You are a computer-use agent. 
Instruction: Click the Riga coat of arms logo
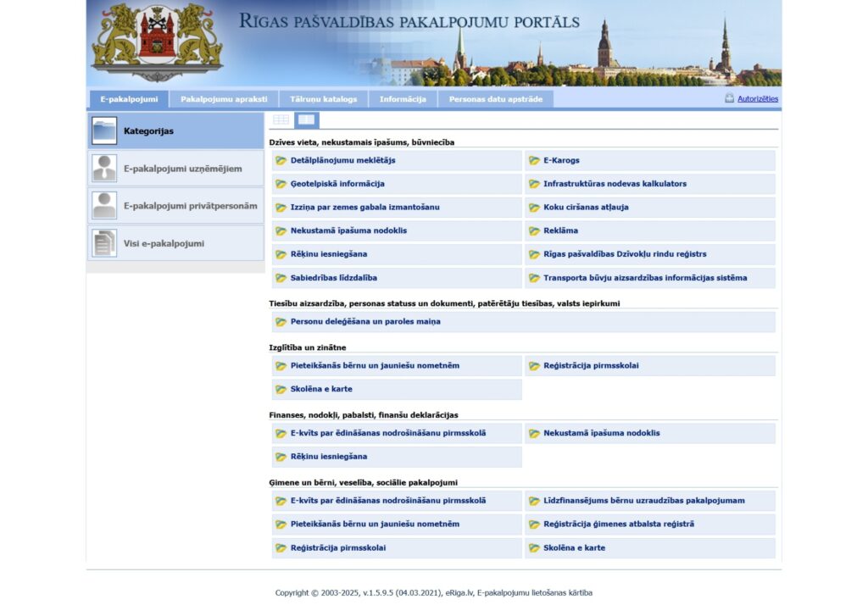click(x=157, y=42)
